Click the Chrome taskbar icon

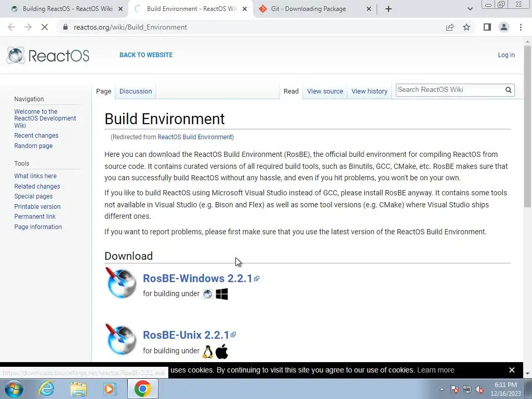point(142,389)
